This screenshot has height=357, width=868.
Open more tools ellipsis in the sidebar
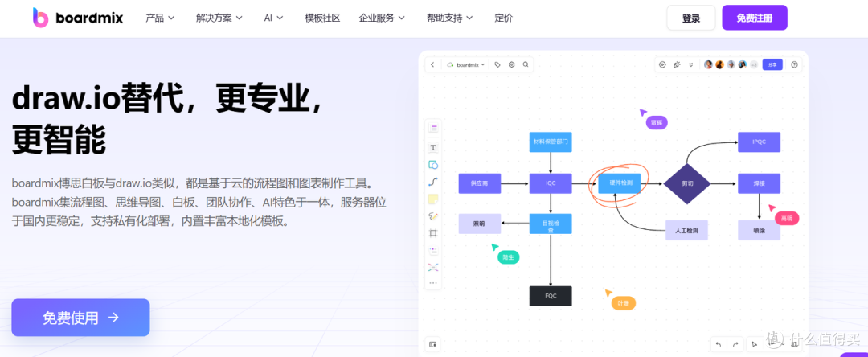tap(433, 283)
